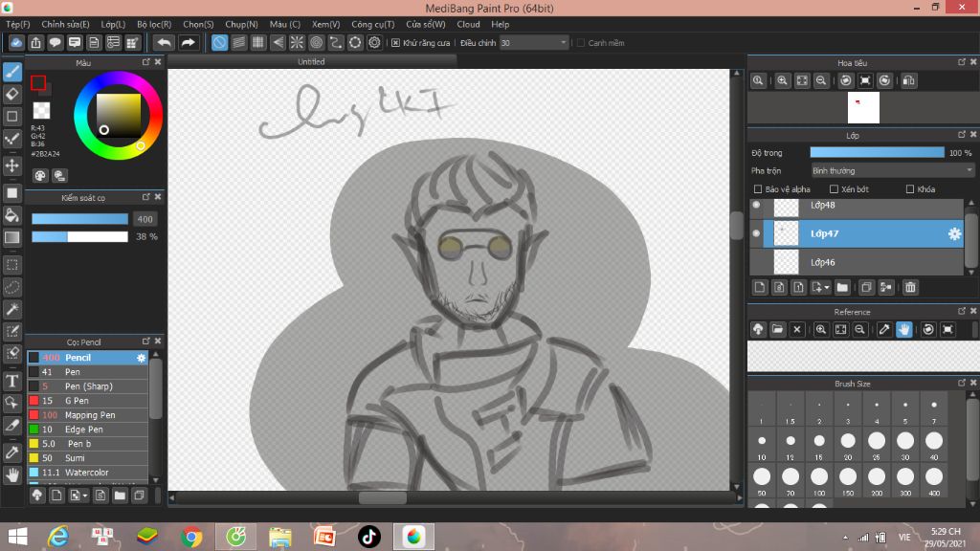Open the Tệp(F) menu
This screenshot has width=980, height=551.
18,24
